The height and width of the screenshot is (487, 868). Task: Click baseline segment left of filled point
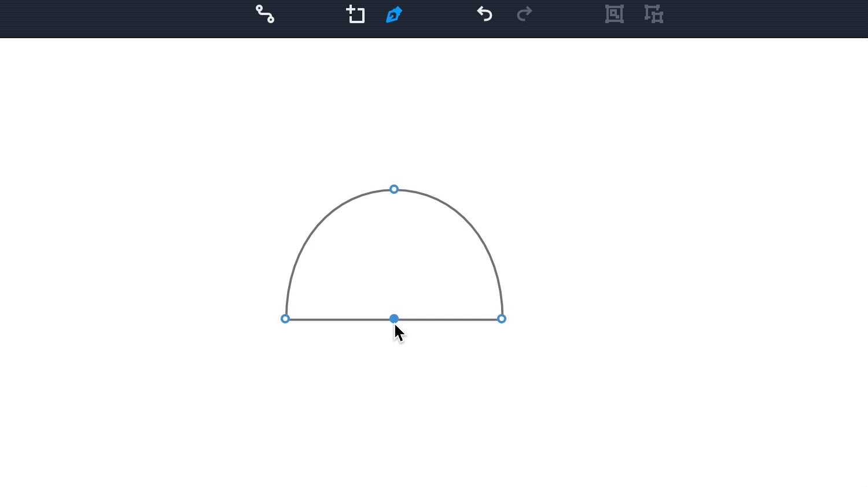tap(339, 319)
